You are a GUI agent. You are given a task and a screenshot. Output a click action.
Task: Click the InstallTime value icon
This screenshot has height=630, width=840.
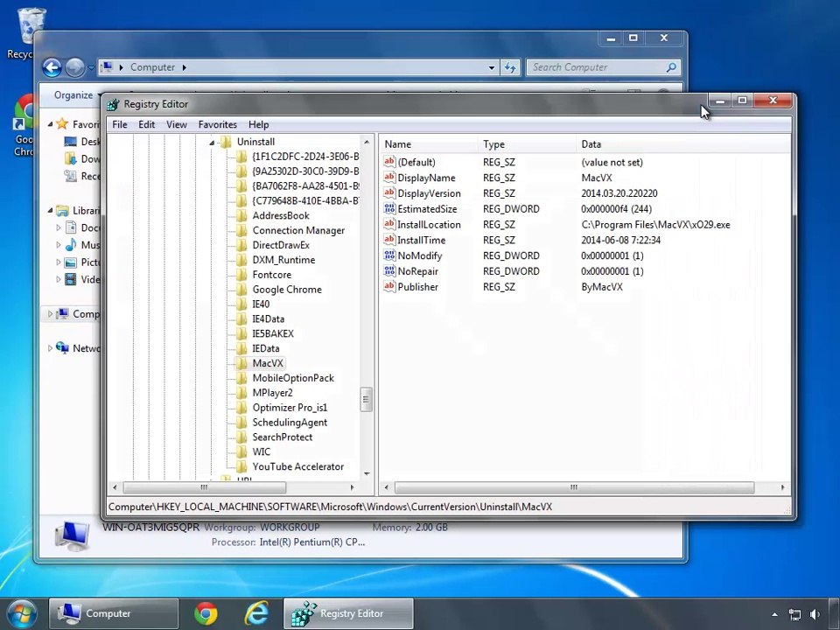pos(389,240)
